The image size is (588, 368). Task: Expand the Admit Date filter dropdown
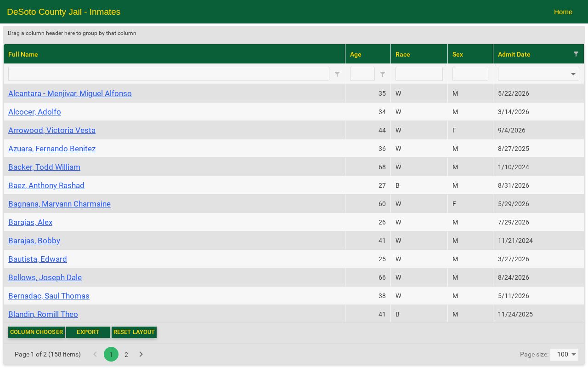(x=573, y=74)
